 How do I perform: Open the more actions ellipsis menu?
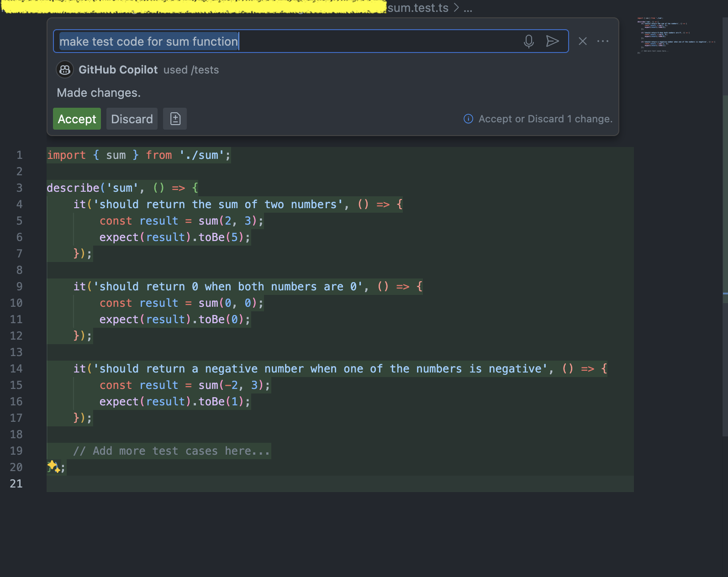pyautogui.click(x=603, y=42)
